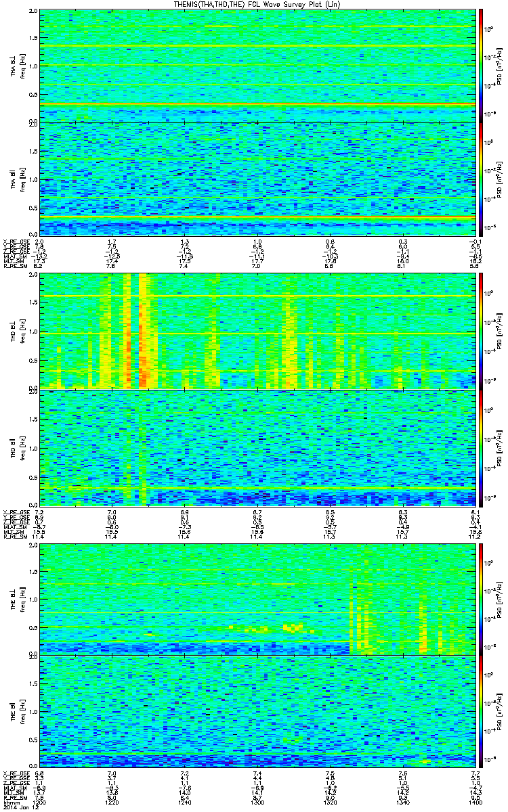Click the PSD [nT²/Hz] label beside THD BL
The width and height of the screenshot is (508, 812).
500,330
